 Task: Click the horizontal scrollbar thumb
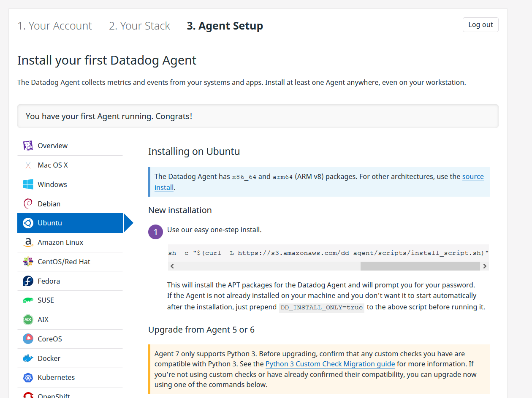[420, 266]
